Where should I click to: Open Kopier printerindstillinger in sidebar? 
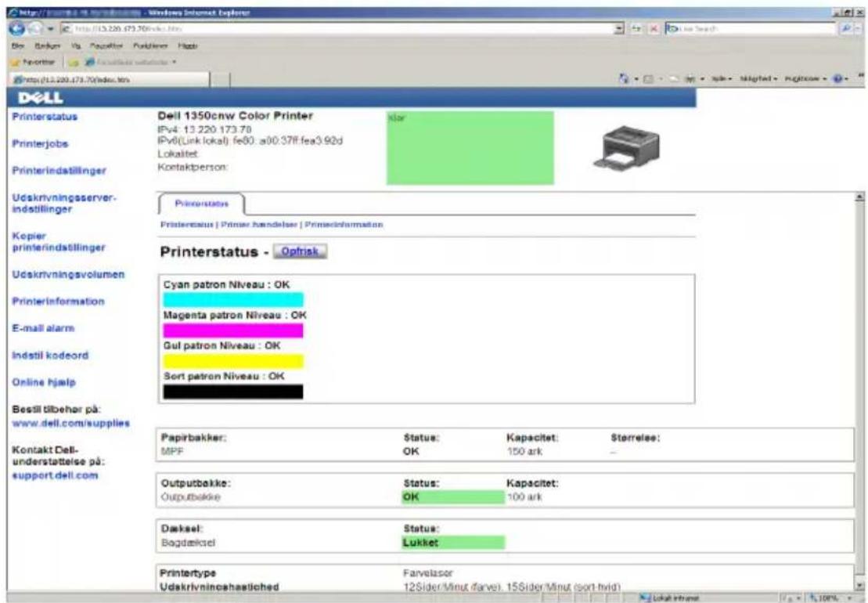pyautogui.click(x=59, y=241)
